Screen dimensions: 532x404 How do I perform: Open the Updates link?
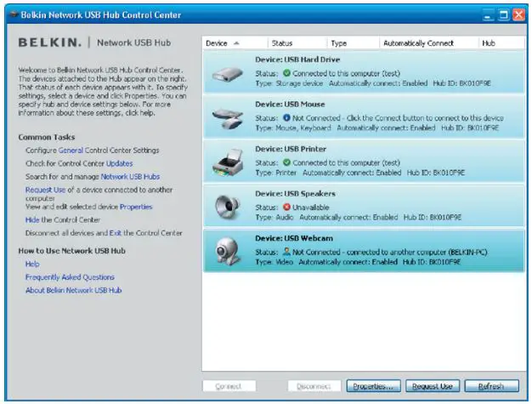(x=120, y=163)
